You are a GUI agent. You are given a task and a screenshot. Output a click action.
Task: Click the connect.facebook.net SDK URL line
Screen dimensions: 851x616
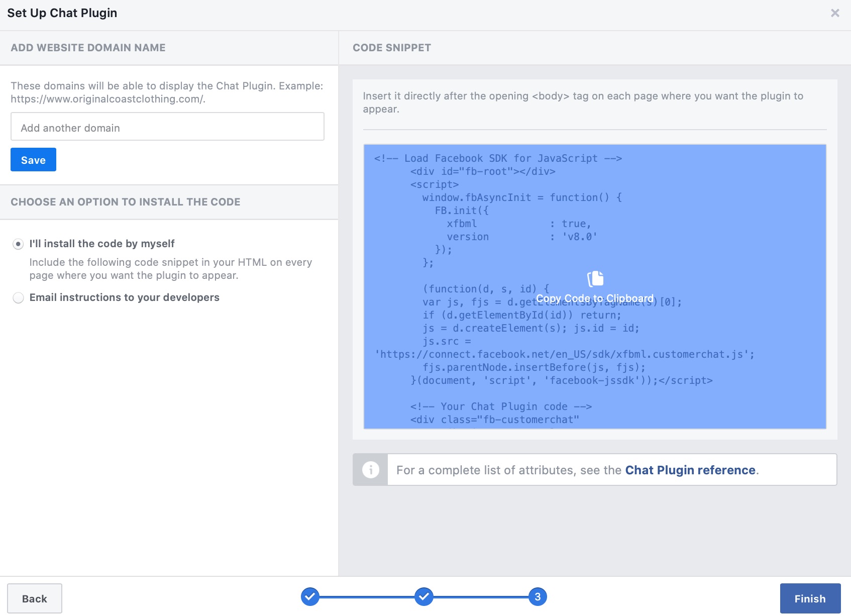[x=565, y=354]
